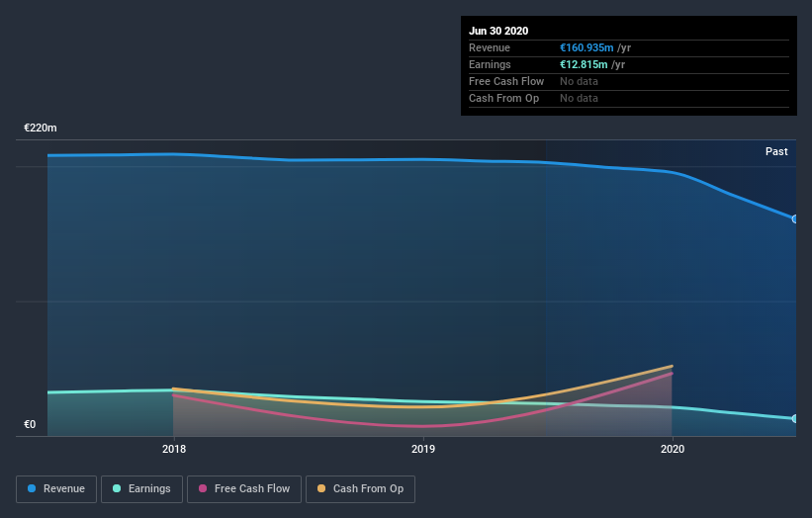Select the Revenue data point at chart end
The width and height of the screenshot is (812, 518).
click(795, 218)
